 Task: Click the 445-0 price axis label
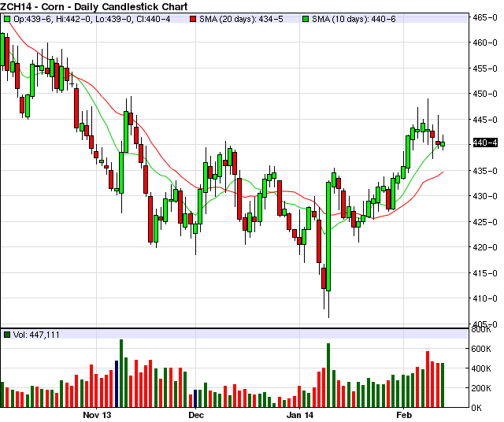(485, 120)
